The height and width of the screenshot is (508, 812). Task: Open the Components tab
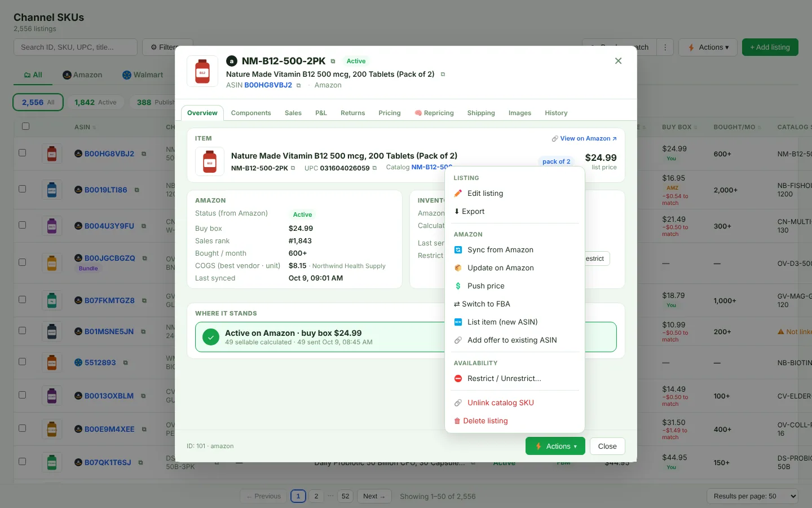pyautogui.click(x=251, y=113)
